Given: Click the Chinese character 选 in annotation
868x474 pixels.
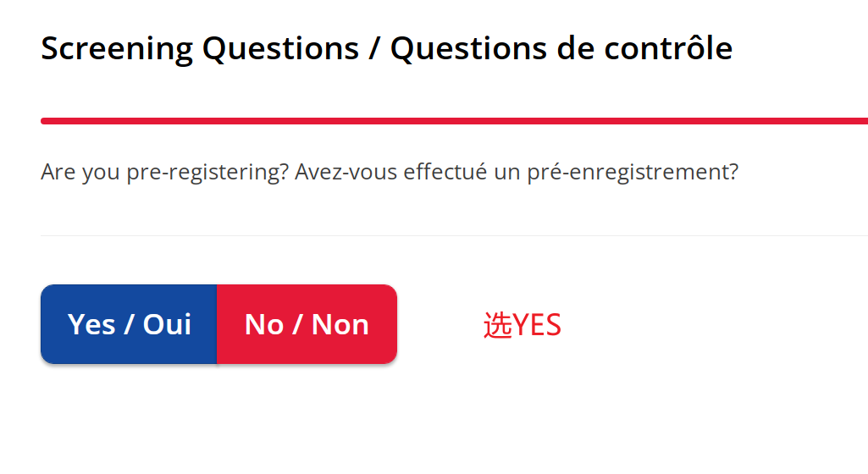Looking at the screenshot, I should [x=498, y=325].
